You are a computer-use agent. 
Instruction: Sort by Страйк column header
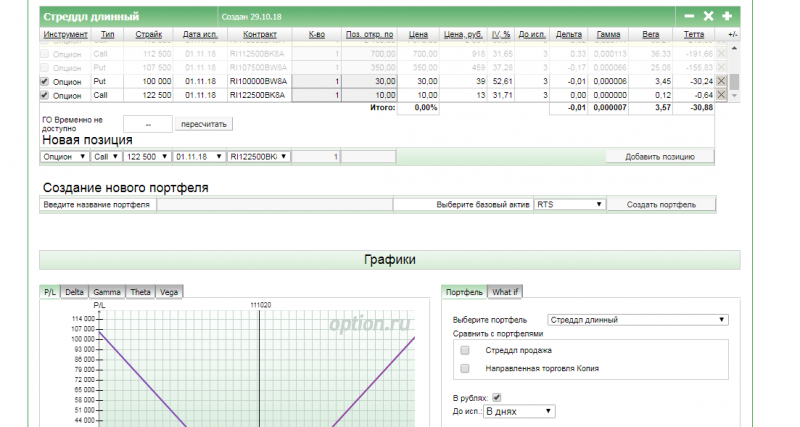click(148, 34)
